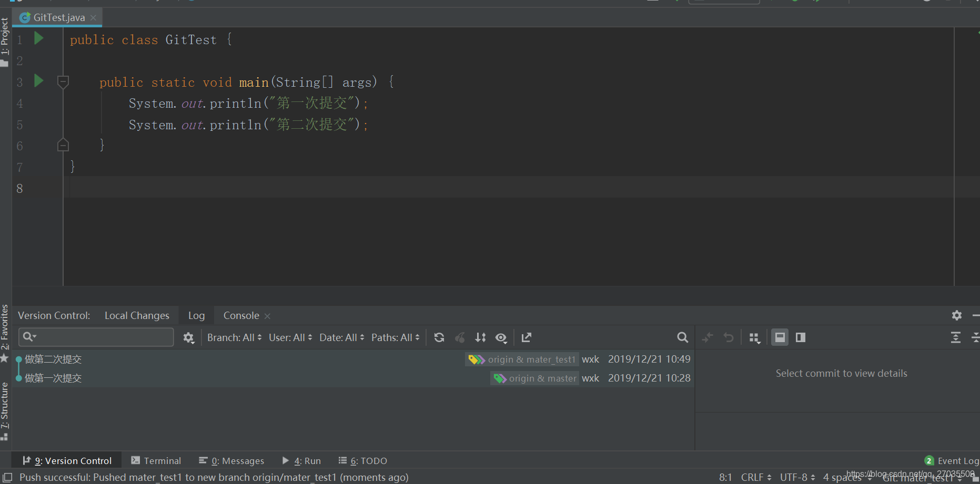Open the 0: Messages tool window
This screenshot has width=980, height=484.
point(231,460)
